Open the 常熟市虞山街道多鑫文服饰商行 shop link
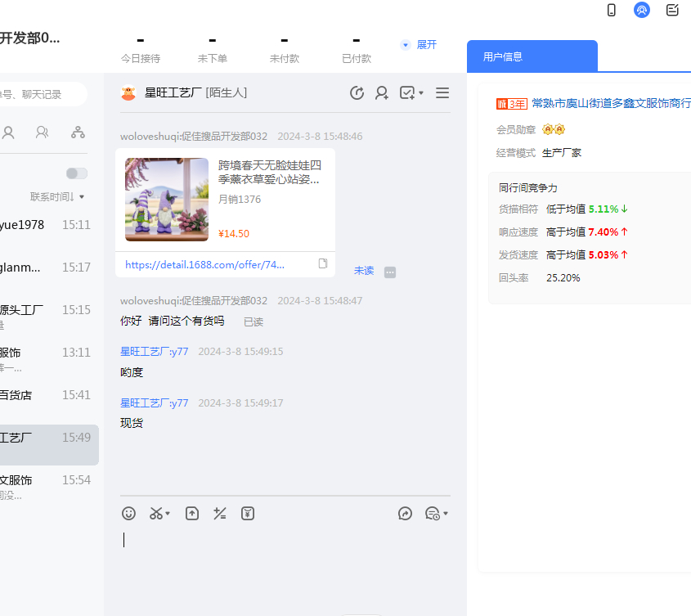Image resolution: width=691 pixels, height=616 pixels. pyautogui.click(x=610, y=103)
